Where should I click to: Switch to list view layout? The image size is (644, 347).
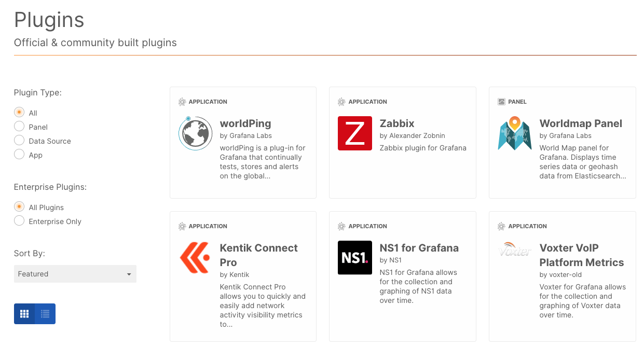(x=45, y=314)
